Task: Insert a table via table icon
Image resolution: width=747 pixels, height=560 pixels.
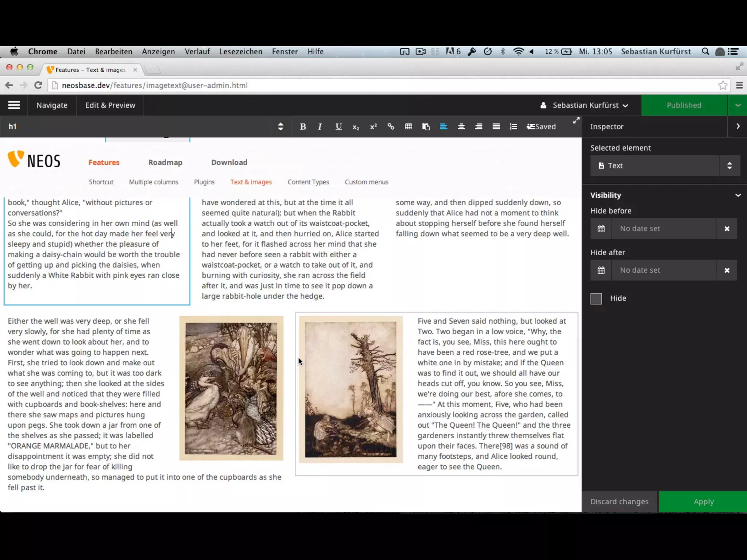Action: pyautogui.click(x=409, y=127)
